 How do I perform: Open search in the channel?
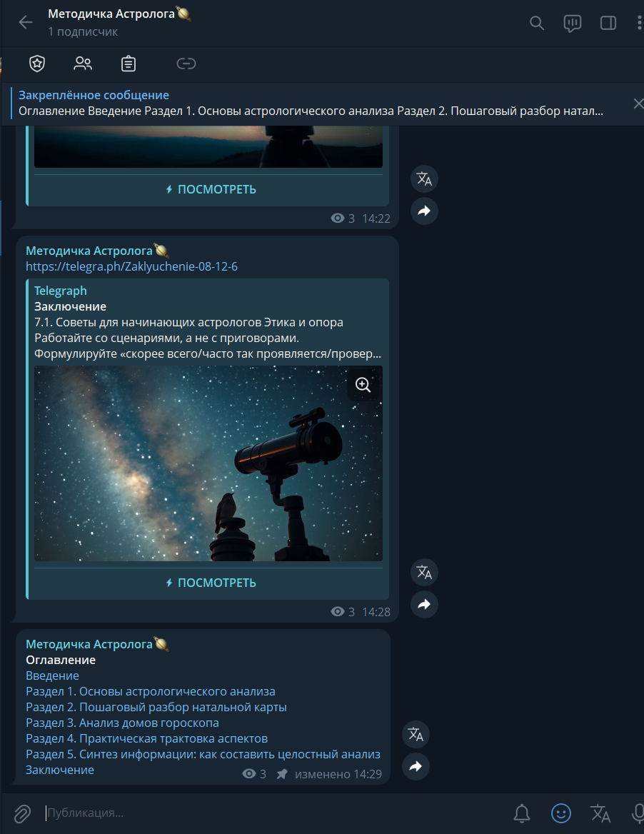coord(537,23)
